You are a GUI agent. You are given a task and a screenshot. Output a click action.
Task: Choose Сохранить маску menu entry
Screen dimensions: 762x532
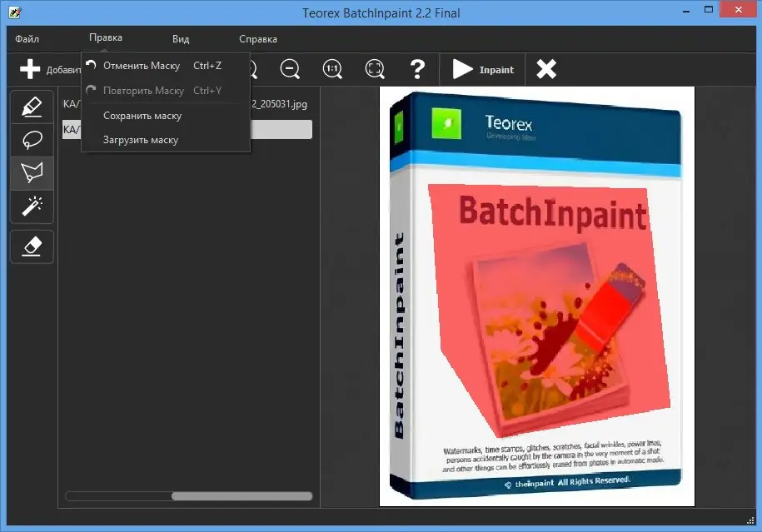[166, 116]
